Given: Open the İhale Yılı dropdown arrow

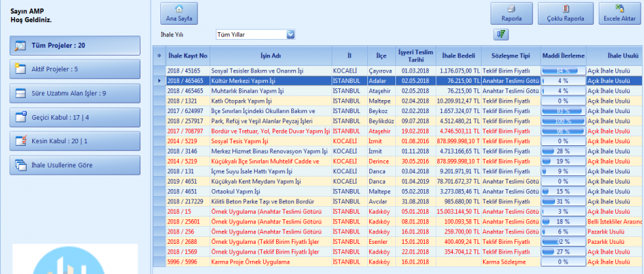Looking at the screenshot, I should tap(290, 34).
